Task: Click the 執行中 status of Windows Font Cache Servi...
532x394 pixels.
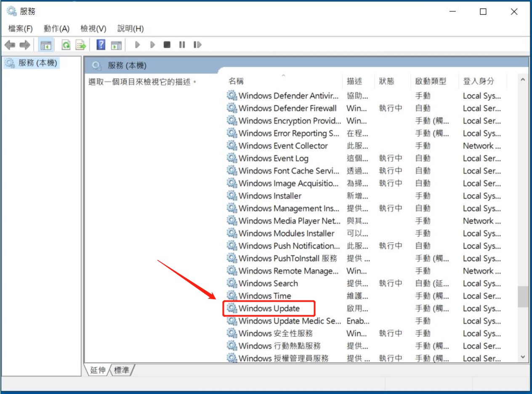Action: (x=390, y=171)
